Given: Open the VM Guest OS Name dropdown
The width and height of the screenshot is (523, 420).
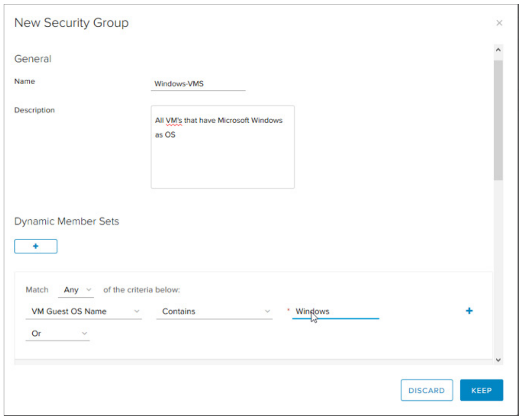Looking at the screenshot, I should [x=83, y=311].
